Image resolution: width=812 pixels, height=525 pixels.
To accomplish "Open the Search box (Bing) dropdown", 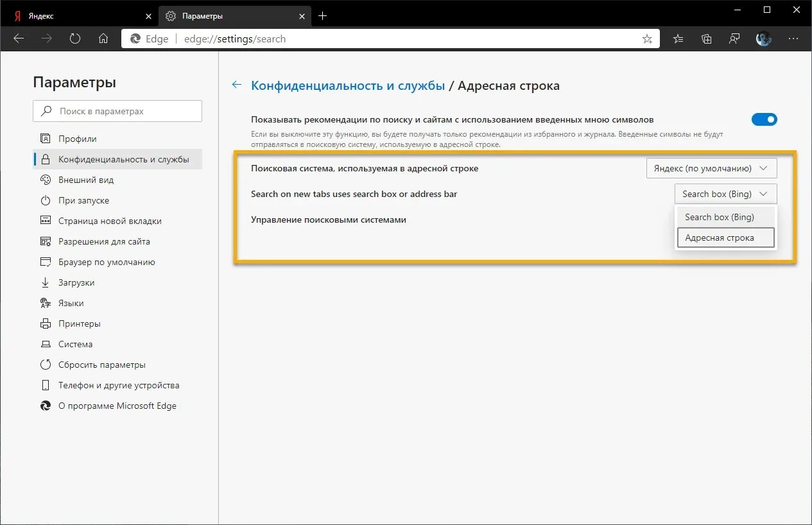I will (725, 194).
